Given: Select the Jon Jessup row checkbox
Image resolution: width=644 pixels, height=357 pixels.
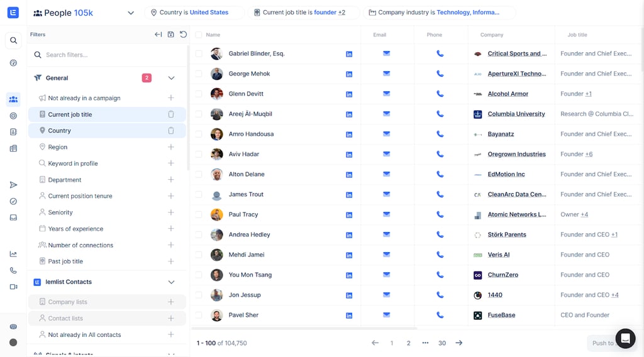Looking at the screenshot, I should (199, 295).
